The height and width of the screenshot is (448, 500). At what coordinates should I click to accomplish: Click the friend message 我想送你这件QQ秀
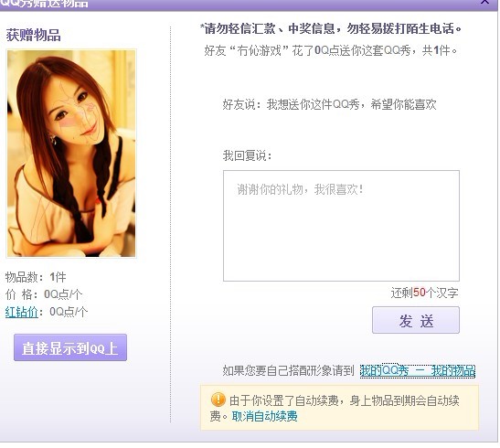329,104
